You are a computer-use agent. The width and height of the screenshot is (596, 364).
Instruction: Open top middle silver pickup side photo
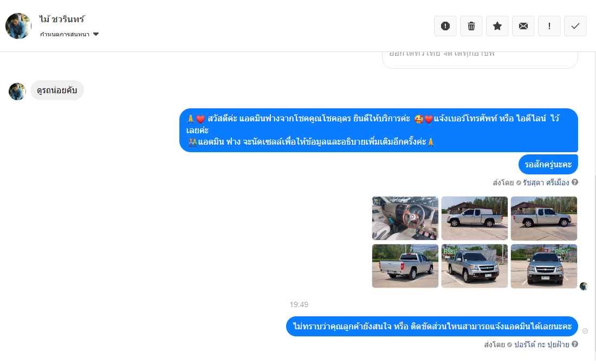click(x=475, y=218)
